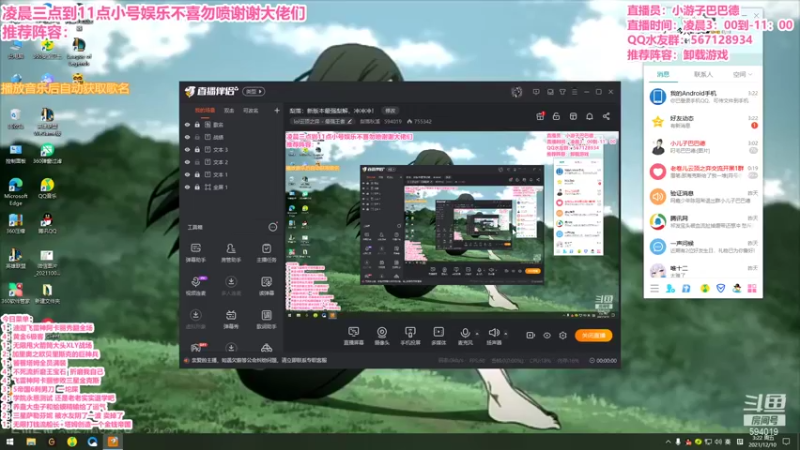Click the pill button next to the 直播伴侣 logo
Screen dimensions: 800x450
click(254, 92)
